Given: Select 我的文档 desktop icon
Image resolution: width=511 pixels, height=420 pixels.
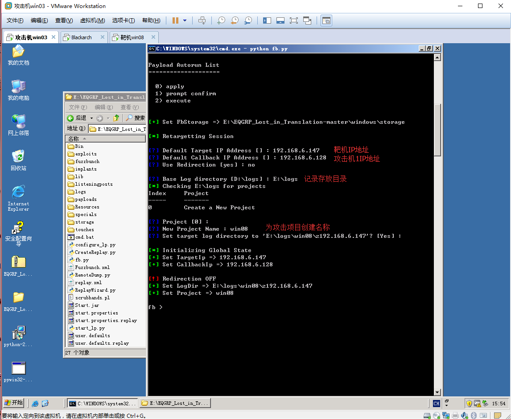Looking at the screenshot, I should [x=19, y=55].
